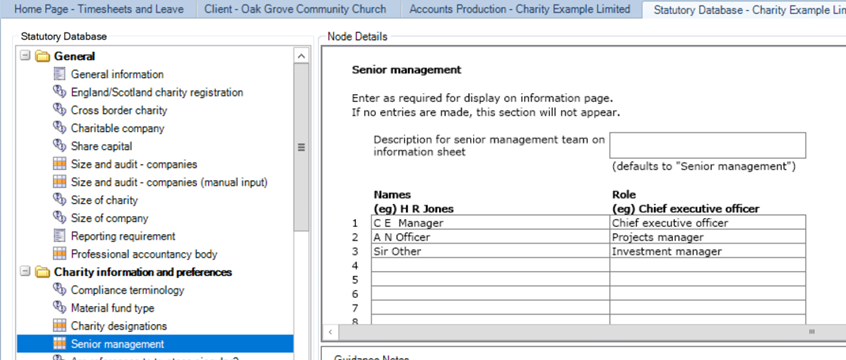846x360 pixels.
Task: Click the empty name cell in row 6
Action: pos(490,294)
